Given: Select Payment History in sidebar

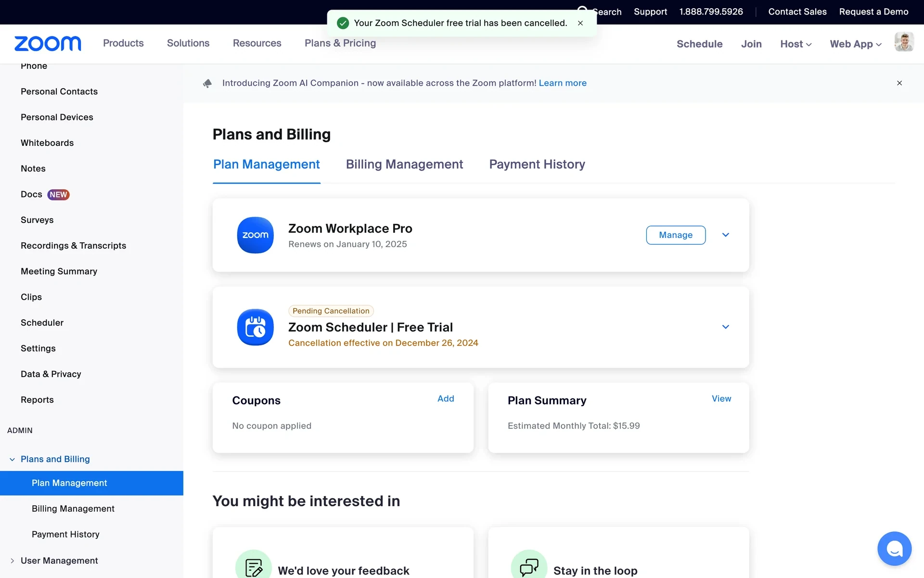Looking at the screenshot, I should [x=65, y=534].
